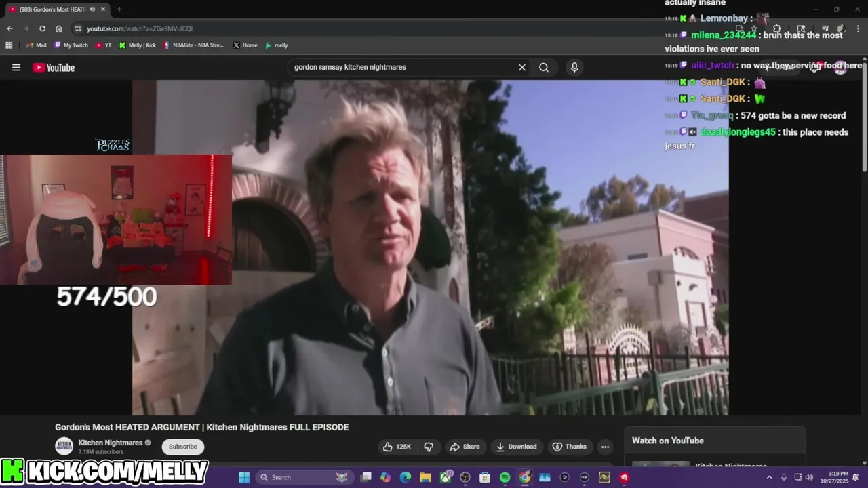Image resolution: width=868 pixels, height=488 pixels.
Task: Open network settings from the tray
Action: [798, 477]
